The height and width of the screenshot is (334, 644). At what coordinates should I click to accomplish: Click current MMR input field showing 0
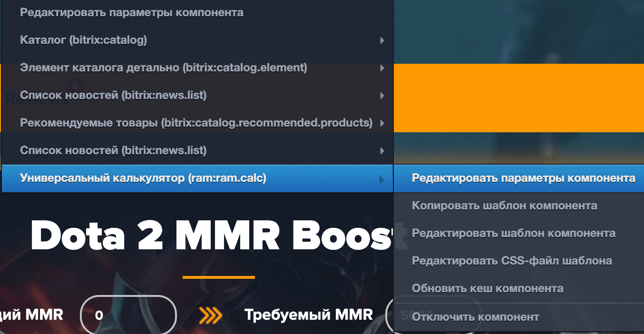click(x=128, y=315)
